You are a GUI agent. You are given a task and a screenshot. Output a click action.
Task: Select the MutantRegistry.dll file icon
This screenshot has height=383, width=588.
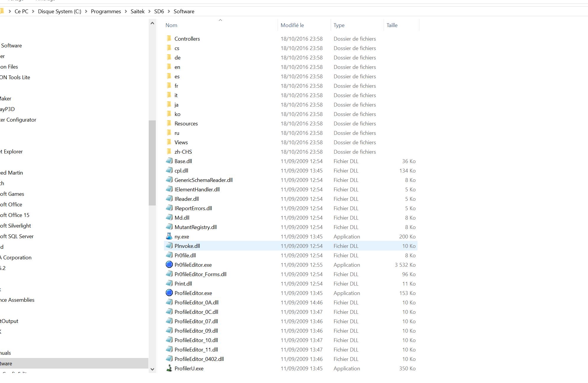coord(169,227)
